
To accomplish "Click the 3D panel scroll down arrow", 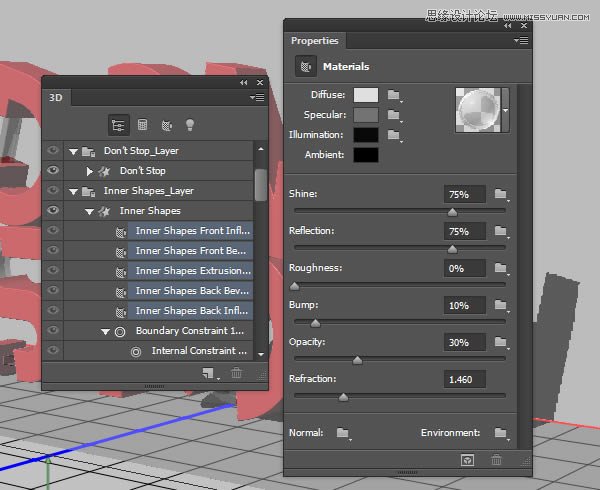I will (261, 354).
